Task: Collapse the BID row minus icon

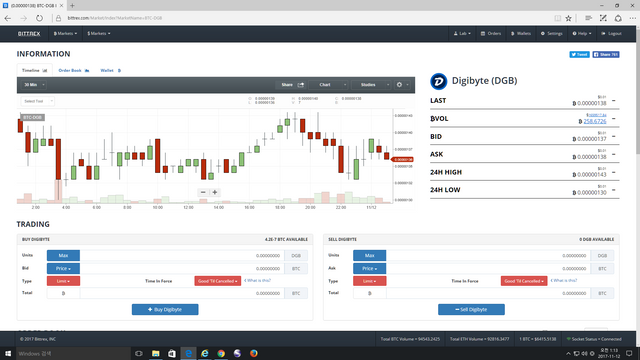Action: coord(613,136)
